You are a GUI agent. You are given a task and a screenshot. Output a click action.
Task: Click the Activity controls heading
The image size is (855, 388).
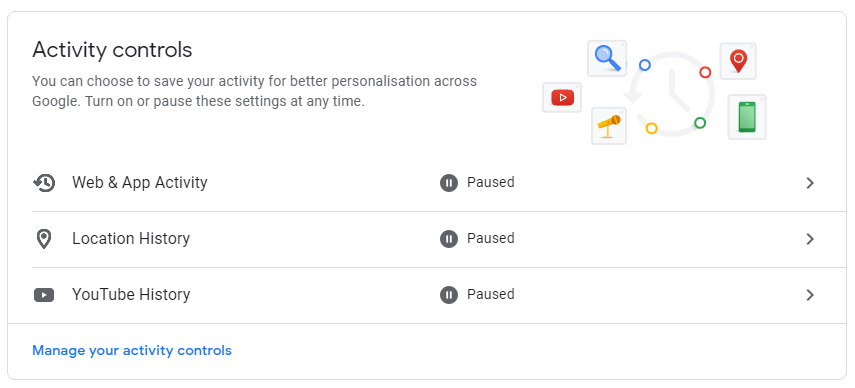(112, 50)
